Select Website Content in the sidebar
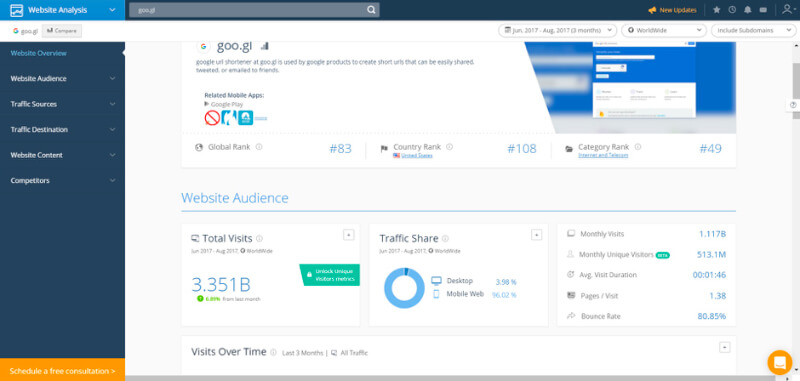The height and width of the screenshot is (381, 800). click(x=62, y=155)
